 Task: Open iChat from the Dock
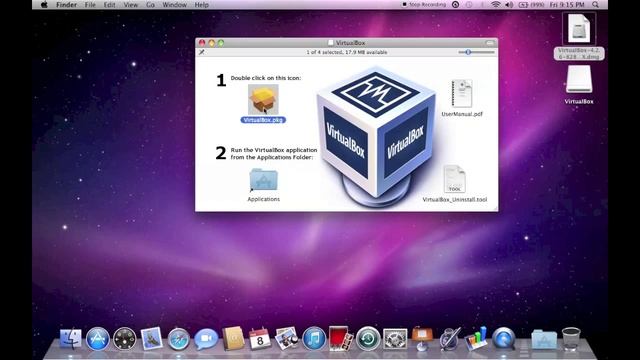coord(206,339)
